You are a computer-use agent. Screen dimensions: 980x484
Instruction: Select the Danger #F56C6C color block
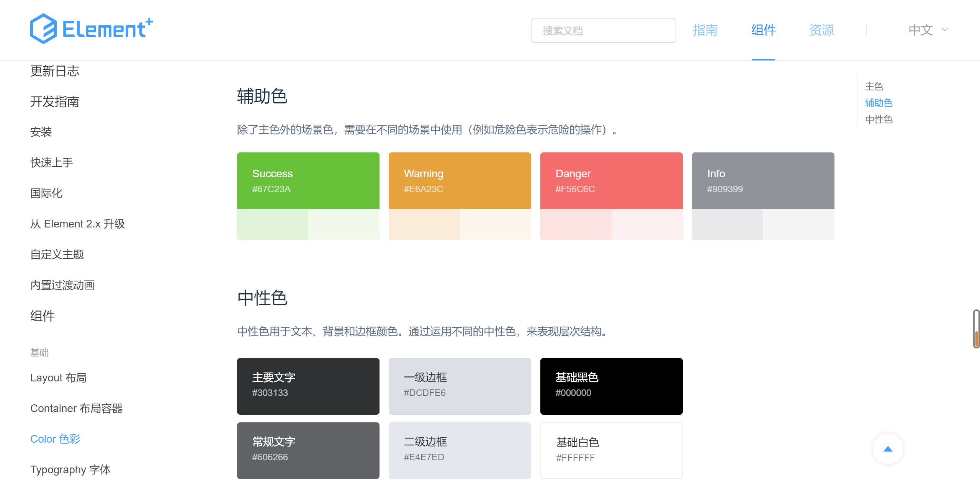pos(611,181)
